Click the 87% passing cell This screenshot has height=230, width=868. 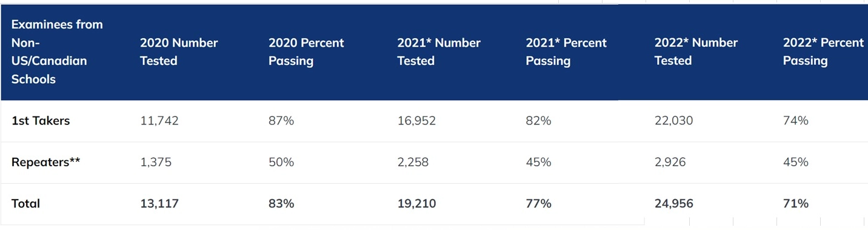[x=281, y=121]
